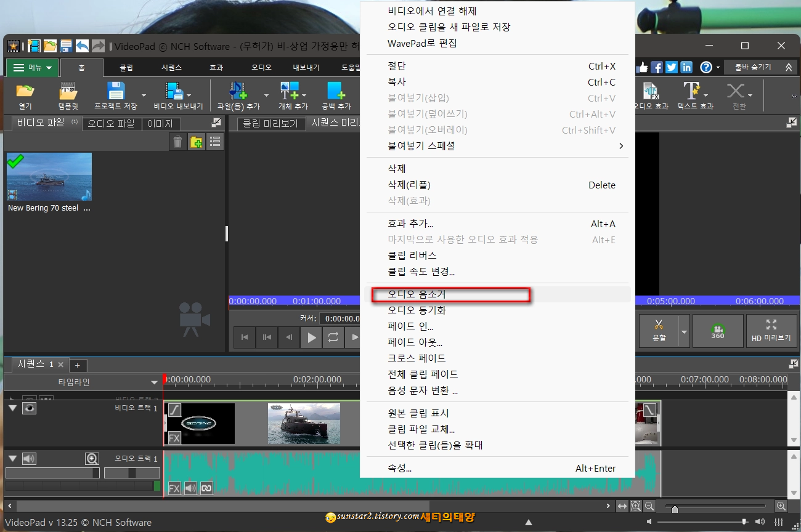801x532 pixels.
Task: Select 오디오 음소거 from the context menu
Action: coord(450,295)
